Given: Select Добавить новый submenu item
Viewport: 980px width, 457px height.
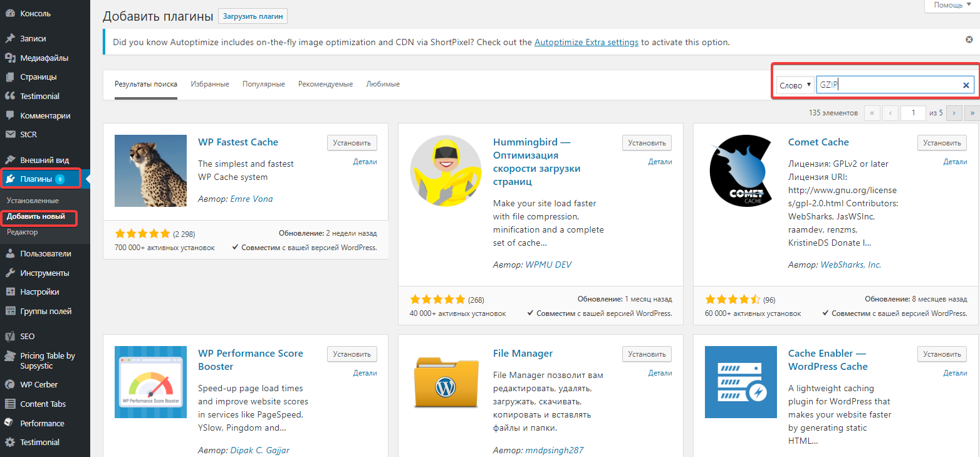Looking at the screenshot, I should tap(36, 216).
